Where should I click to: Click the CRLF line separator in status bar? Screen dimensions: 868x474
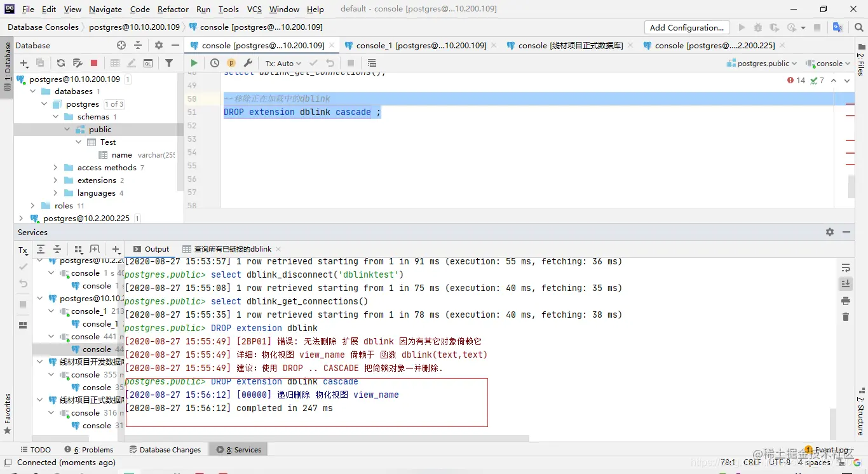point(752,463)
